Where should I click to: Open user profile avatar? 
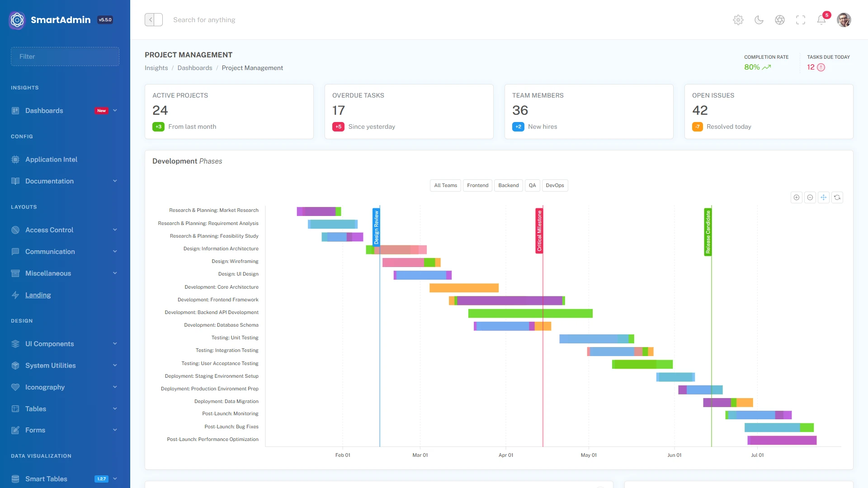[x=844, y=20]
